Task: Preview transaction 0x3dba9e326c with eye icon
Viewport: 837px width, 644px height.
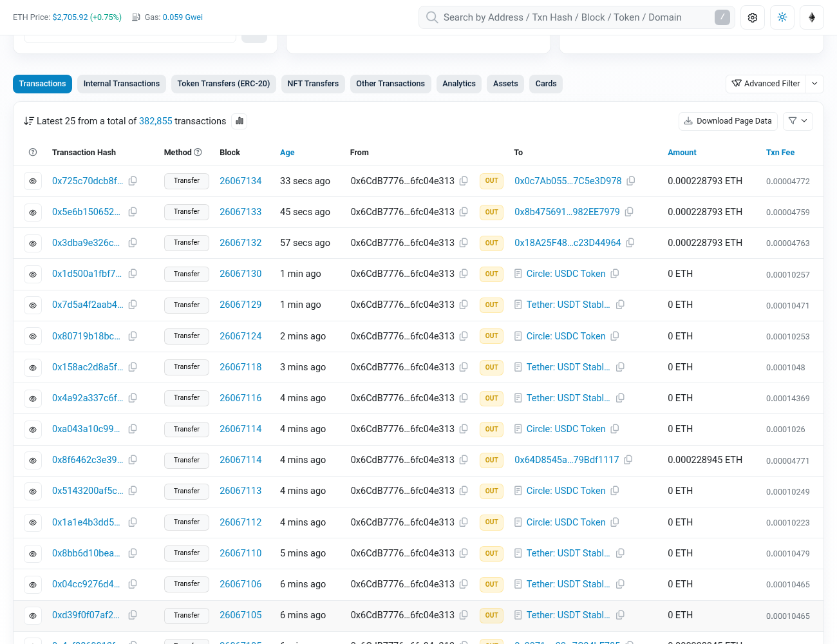Action: pyautogui.click(x=33, y=243)
